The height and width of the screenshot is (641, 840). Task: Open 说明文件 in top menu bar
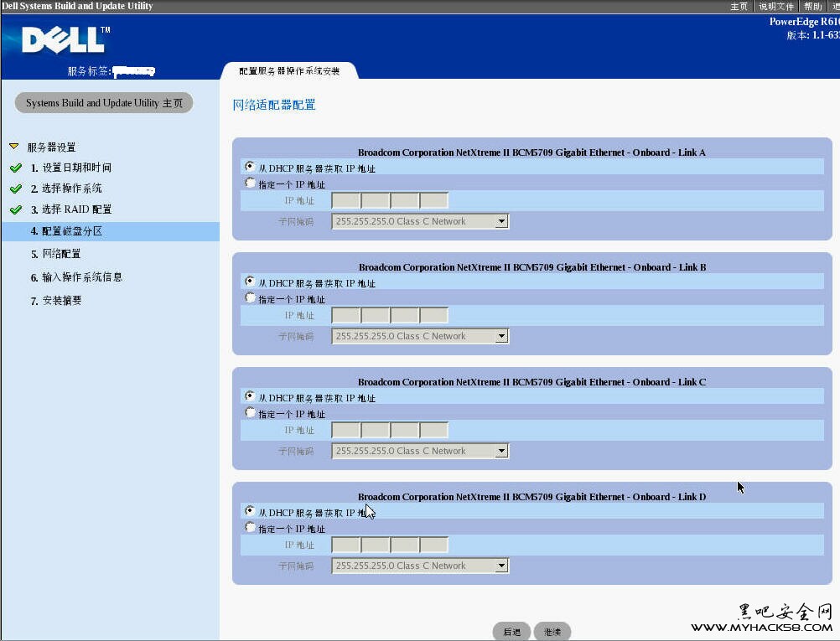coord(775,6)
